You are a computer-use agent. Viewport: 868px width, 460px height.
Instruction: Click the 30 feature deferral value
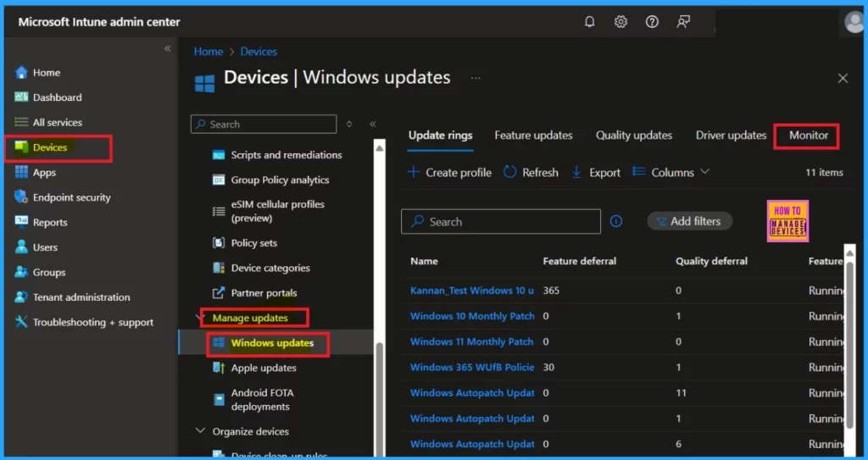[548, 367]
